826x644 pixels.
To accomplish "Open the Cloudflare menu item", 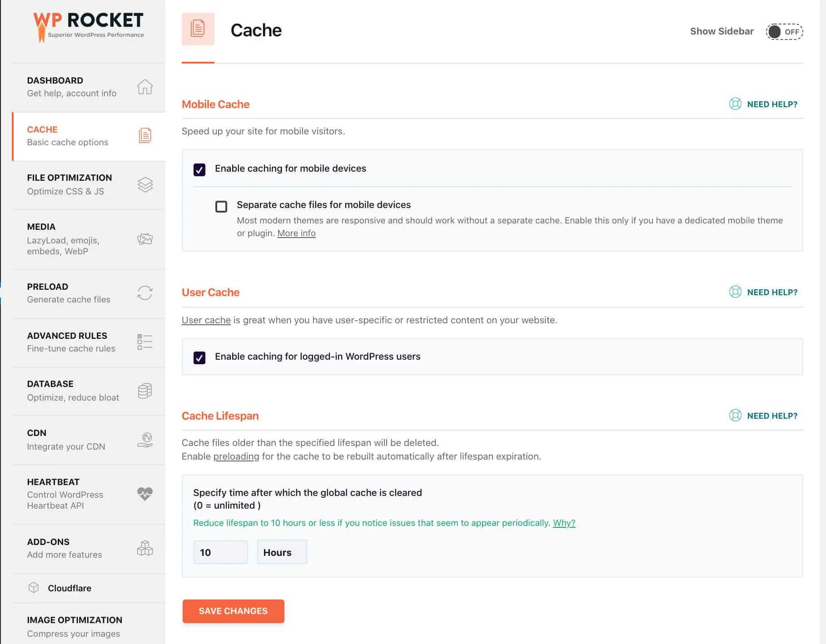I will [70, 588].
